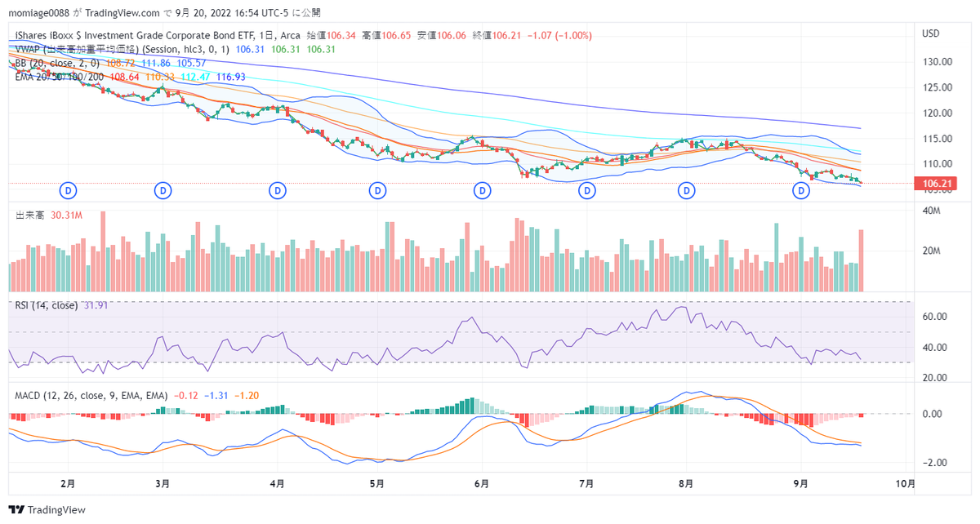Select the MACD (12, 26, close, 9) legend
The image size is (980, 524).
(x=91, y=395)
